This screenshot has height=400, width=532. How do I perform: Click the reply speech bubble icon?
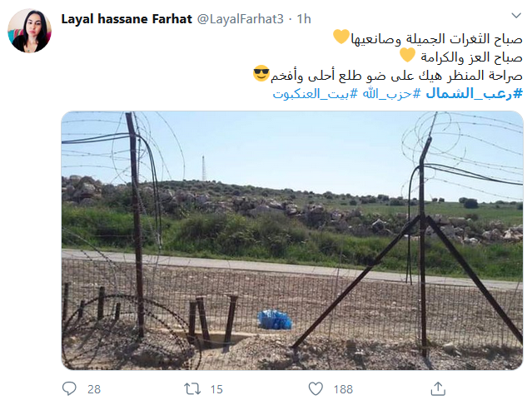coord(69,388)
